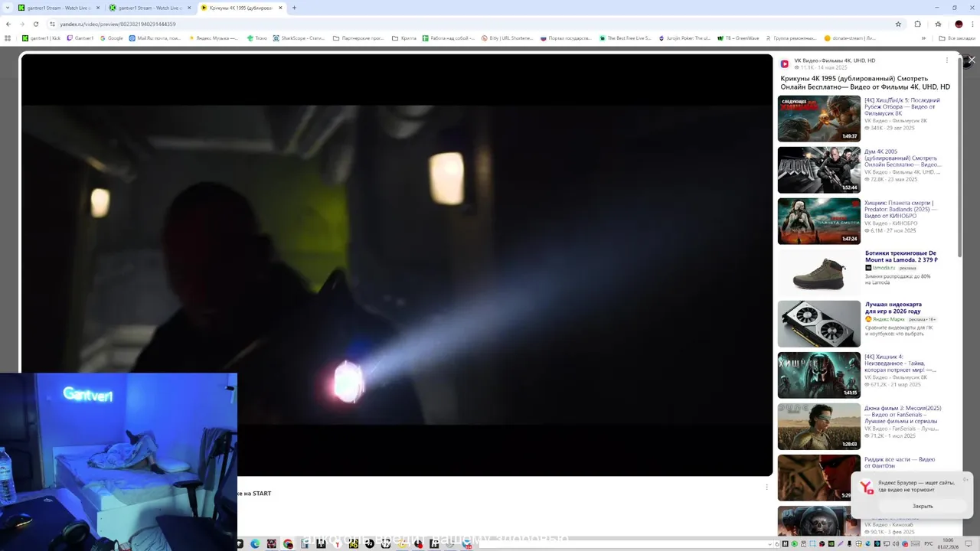
Task: Open the Jurojin Poker bookmark
Action: tap(684, 37)
